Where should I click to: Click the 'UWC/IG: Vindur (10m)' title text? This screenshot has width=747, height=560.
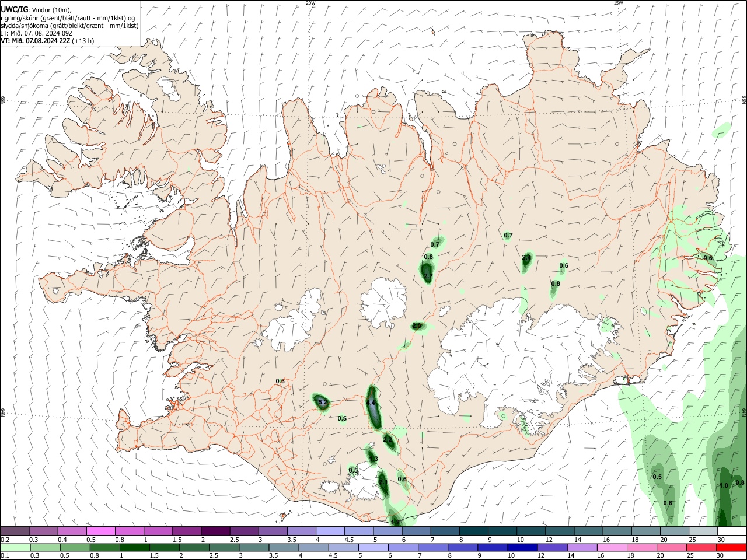(36, 10)
